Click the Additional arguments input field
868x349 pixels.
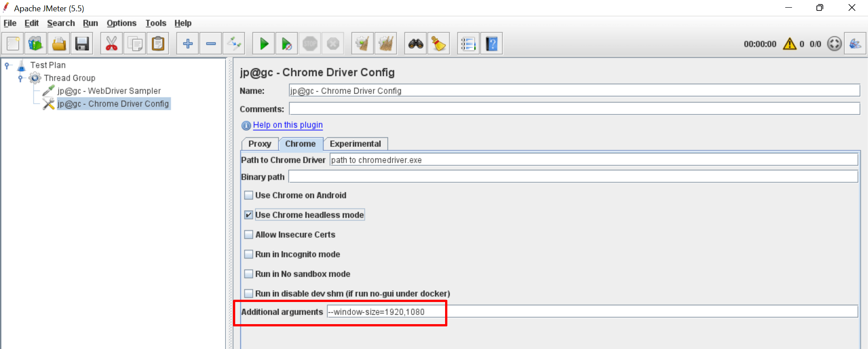point(593,311)
